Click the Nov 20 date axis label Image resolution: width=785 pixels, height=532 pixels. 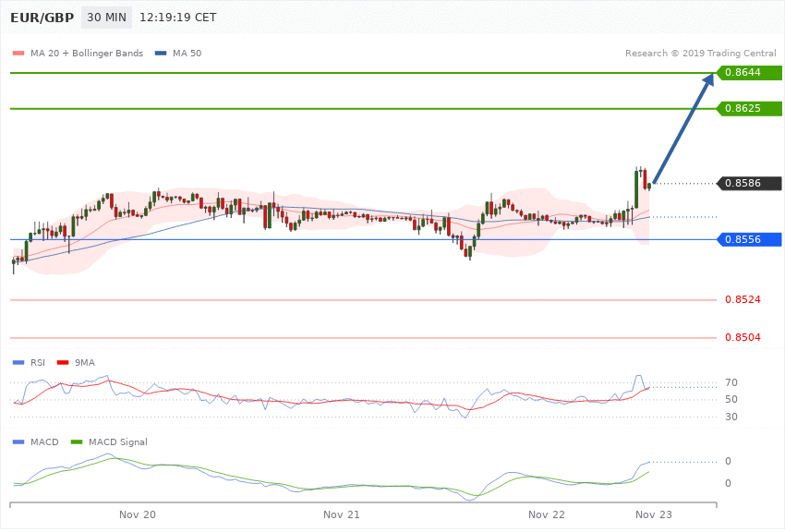(x=138, y=514)
